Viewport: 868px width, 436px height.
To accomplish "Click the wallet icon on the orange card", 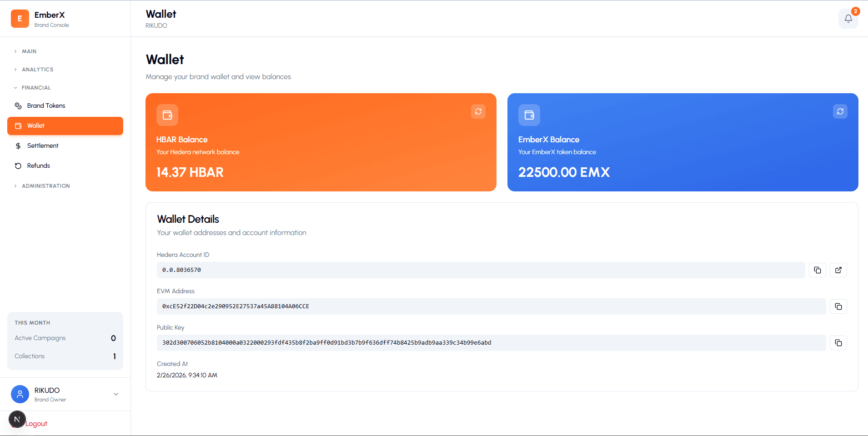I will coord(167,115).
